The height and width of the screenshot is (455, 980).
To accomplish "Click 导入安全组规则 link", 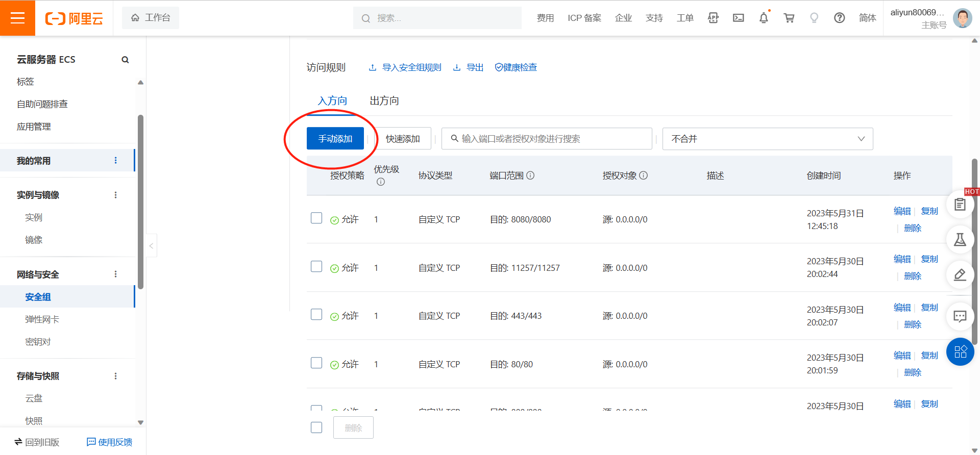I will click(x=411, y=67).
